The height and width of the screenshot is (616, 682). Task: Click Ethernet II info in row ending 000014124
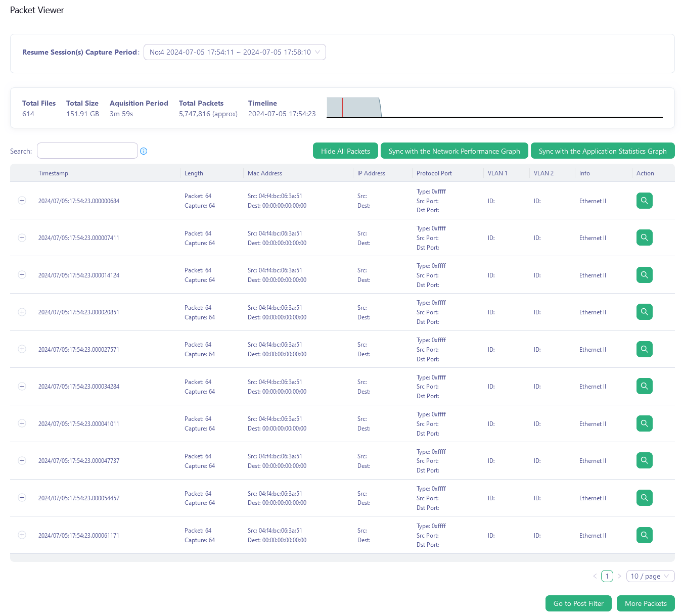593,275
